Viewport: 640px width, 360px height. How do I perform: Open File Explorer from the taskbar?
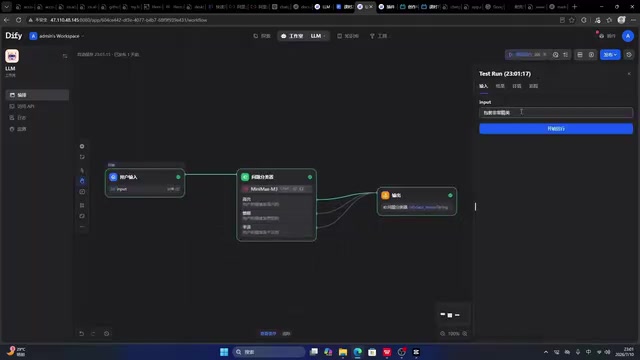point(343,352)
